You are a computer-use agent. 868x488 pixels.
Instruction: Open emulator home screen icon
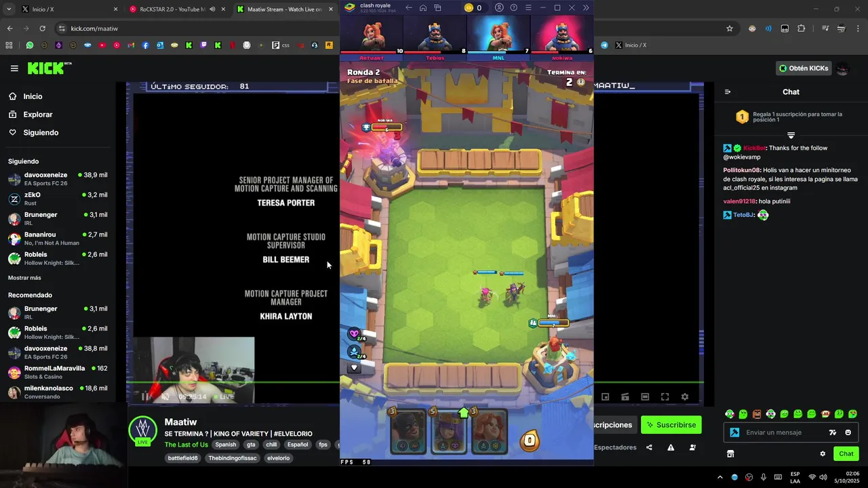tap(422, 8)
